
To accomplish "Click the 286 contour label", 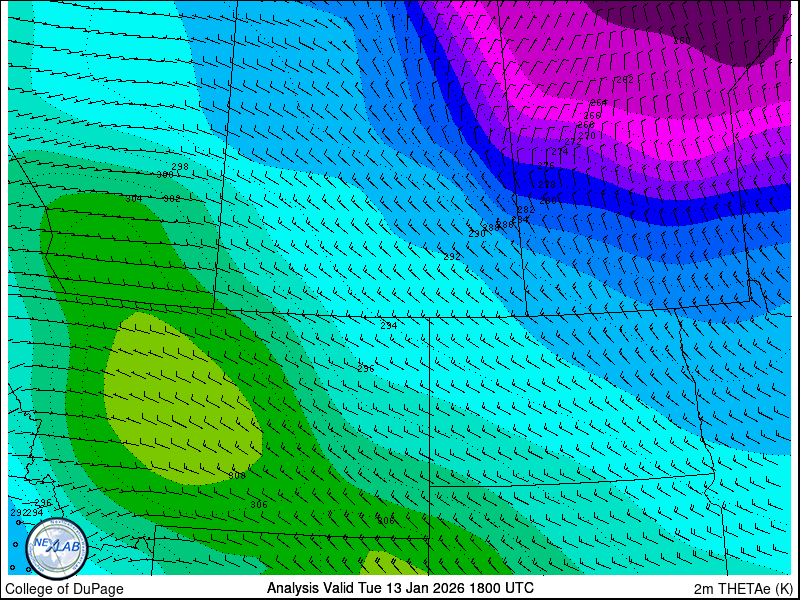I will pos(505,224).
